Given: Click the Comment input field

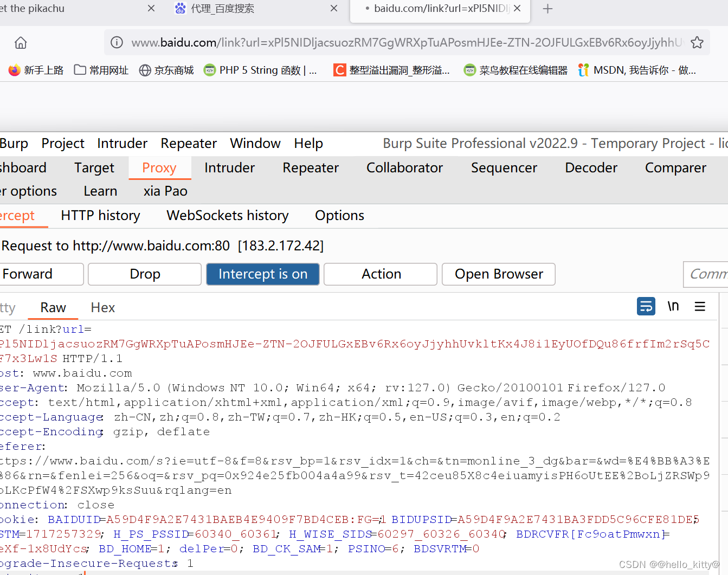Looking at the screenshot, I should pyautogui.click(x=705, y=274).
